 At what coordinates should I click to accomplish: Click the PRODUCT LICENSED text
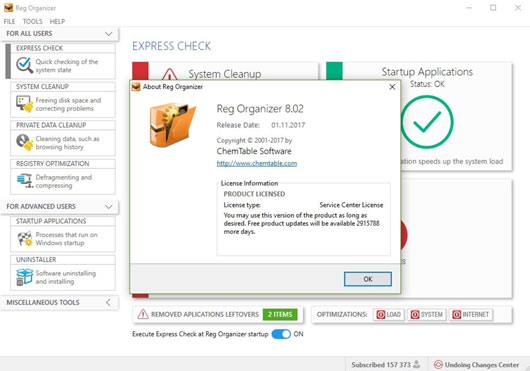254,194
